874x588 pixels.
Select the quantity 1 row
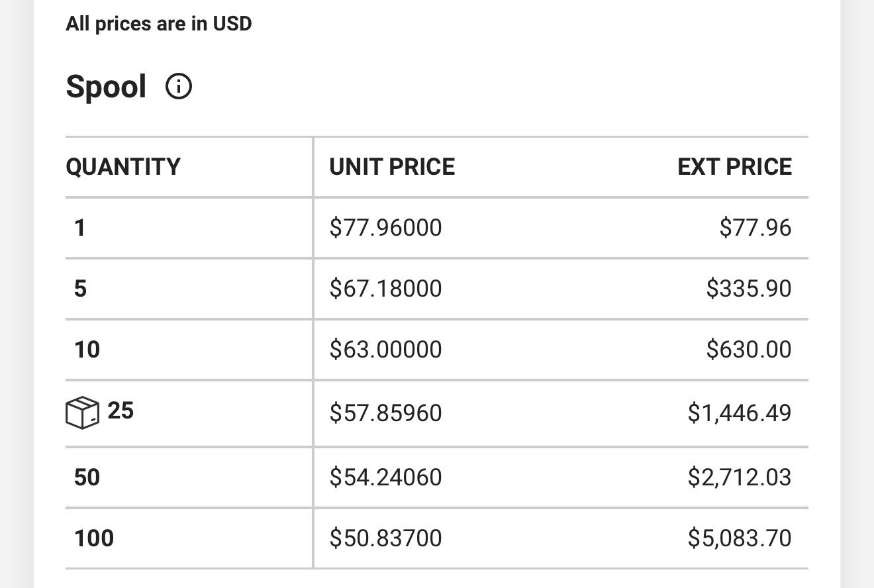click(x=80, y=228)
